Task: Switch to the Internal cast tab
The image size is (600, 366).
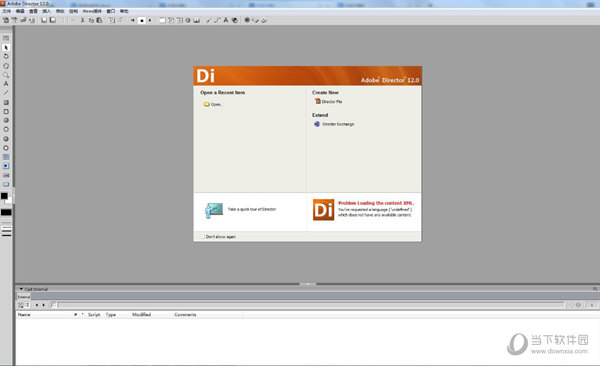Action: [24, 297]
